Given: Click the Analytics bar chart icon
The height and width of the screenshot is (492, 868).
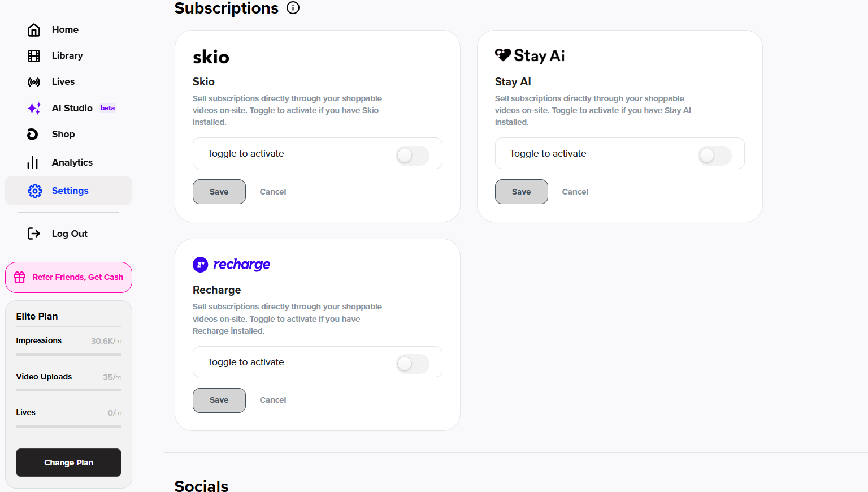Looking at the screenshot, I should (33, 163).
